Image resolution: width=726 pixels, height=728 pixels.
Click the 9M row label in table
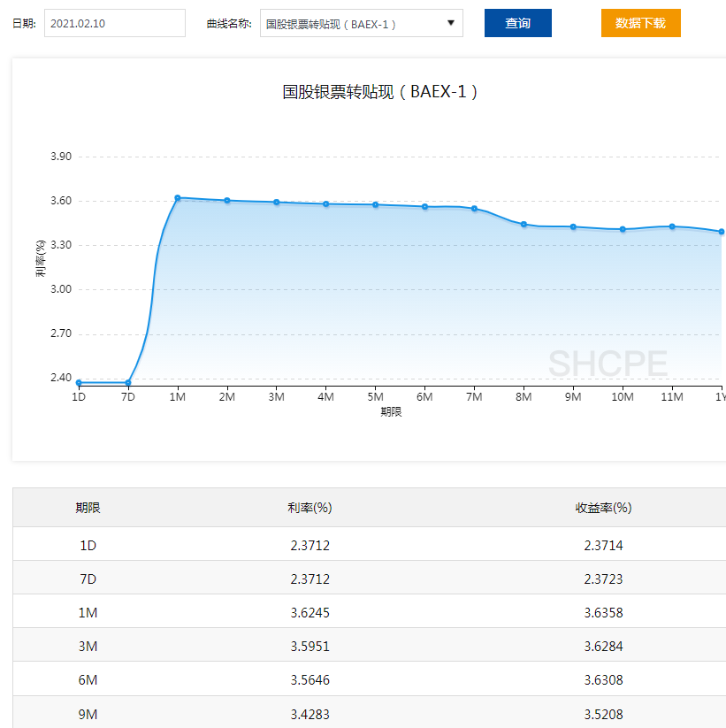tap(88, 714)
